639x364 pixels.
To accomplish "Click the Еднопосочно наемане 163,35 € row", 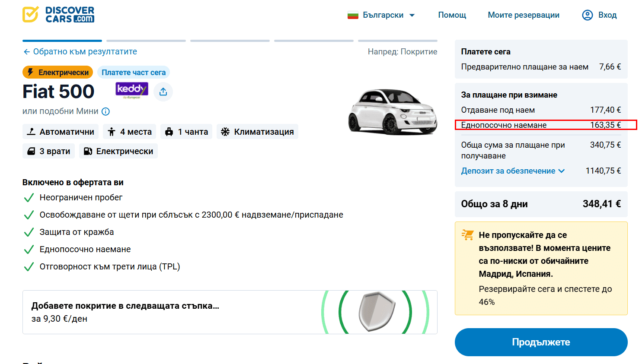I will point(541,125).
